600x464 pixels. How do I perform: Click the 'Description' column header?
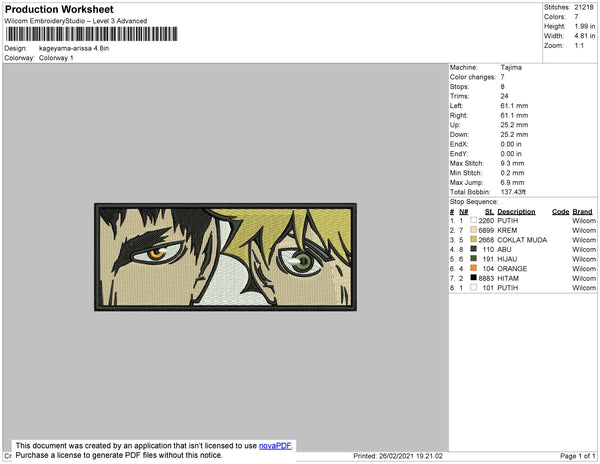[x=516, y=212]
